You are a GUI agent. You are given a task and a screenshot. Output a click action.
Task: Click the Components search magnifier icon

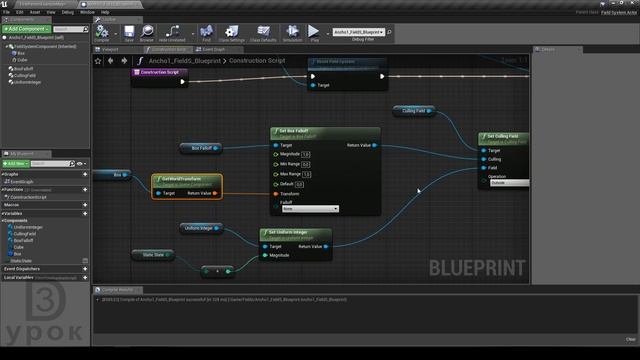pyautogui.click(x=85, y=29)
